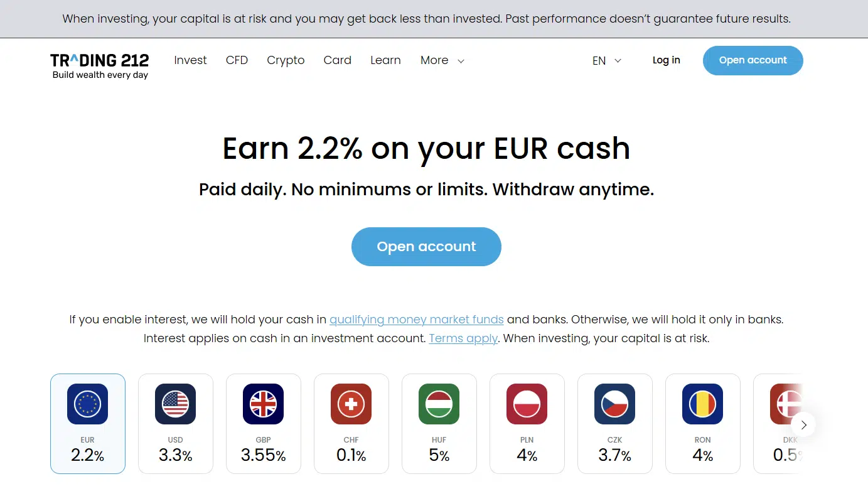Select the CHF Swiss flag icon

click(351, 404)
